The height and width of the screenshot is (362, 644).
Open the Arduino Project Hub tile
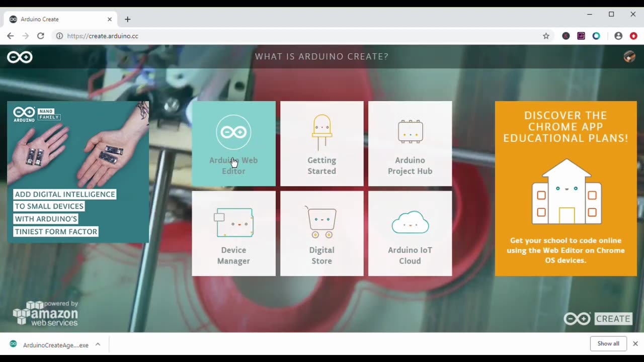click(x=410, y=143)
